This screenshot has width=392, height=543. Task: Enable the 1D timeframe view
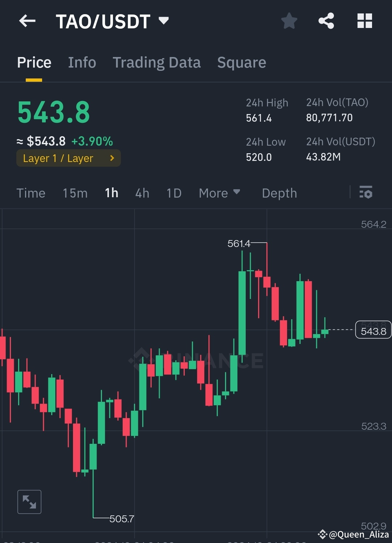click(x=173, y=193)
